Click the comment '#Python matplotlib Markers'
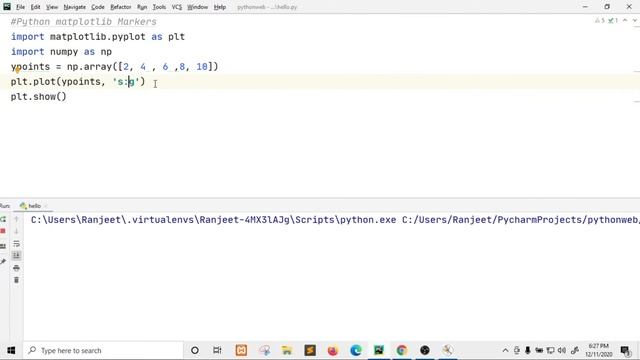The height and width of the screenshot is (360, 640). pyautogui.click(x=84, y=22)
